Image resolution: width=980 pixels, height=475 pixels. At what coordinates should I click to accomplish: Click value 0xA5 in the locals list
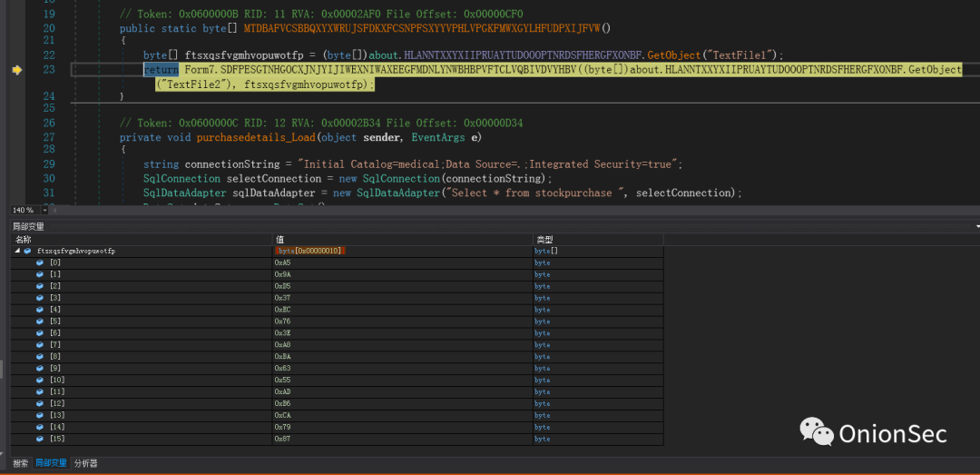pos(282,262)
